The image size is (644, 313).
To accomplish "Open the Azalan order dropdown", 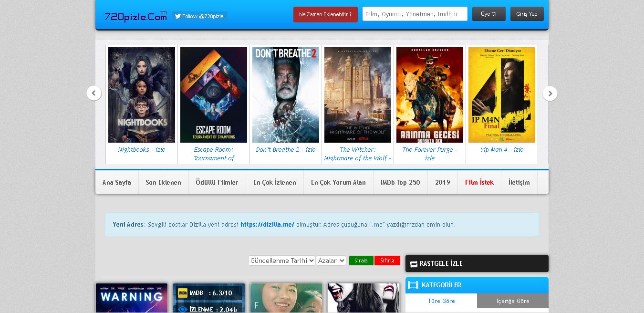I will pos(331,261).
